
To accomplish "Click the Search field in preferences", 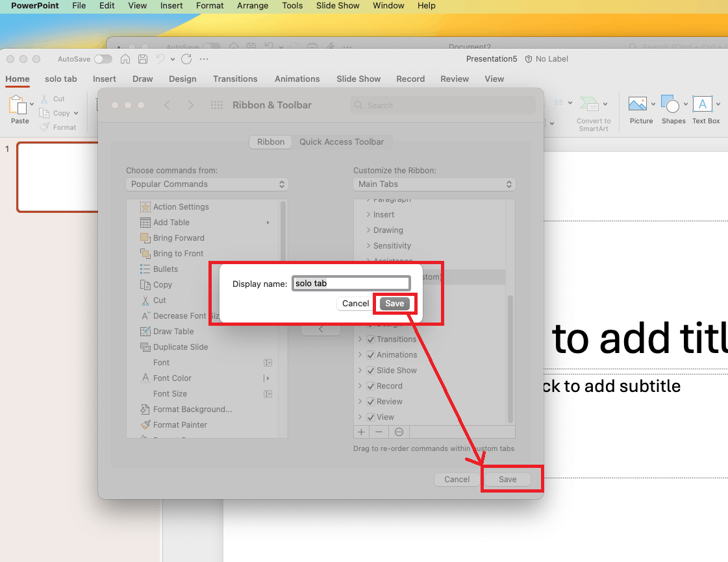I will [x=443, y=105].
